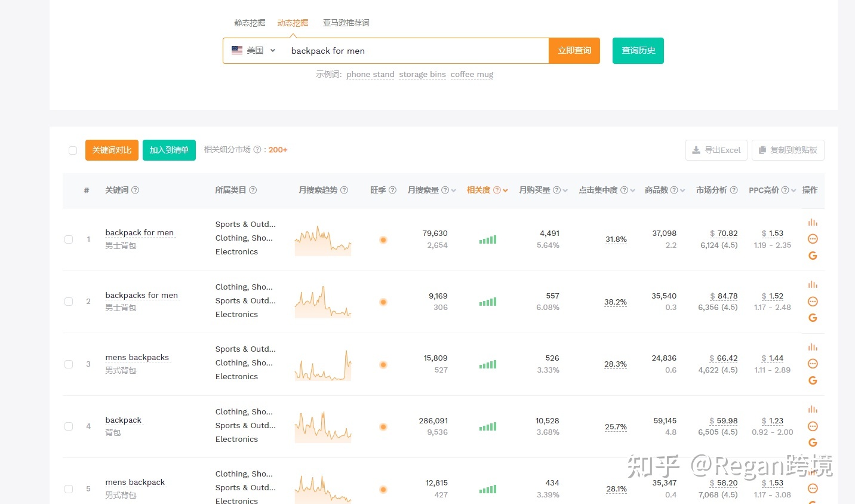This screenshot has width=855, height=504.
Task: Open market chart icon for backpack for men
Action: tap(813, 223)
